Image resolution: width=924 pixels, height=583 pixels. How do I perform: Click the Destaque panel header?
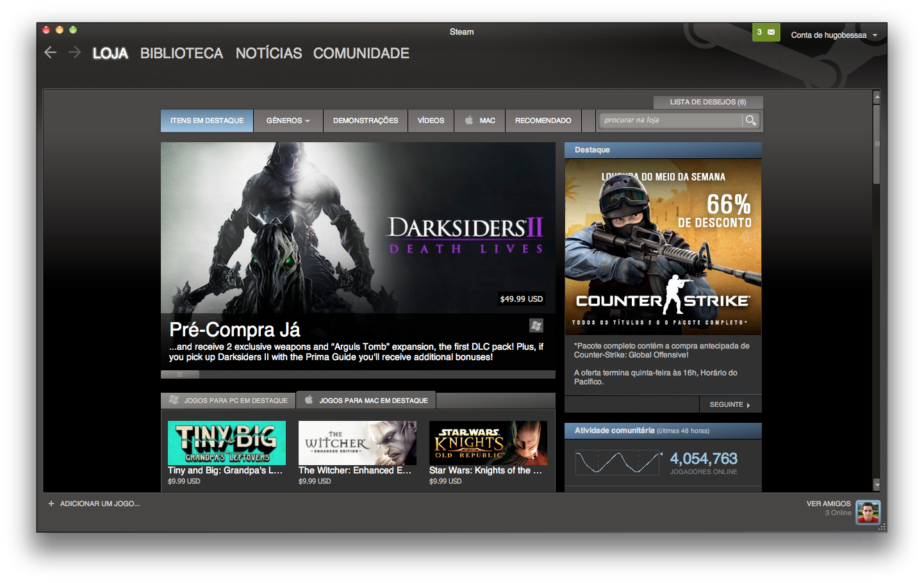(663, 150)
